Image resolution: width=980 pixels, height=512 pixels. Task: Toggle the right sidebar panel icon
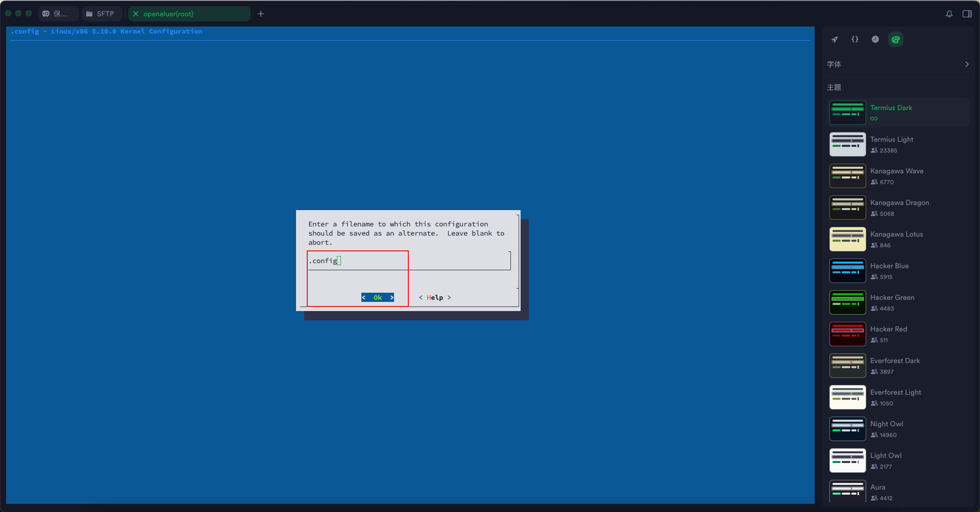[x=967, y=14]
